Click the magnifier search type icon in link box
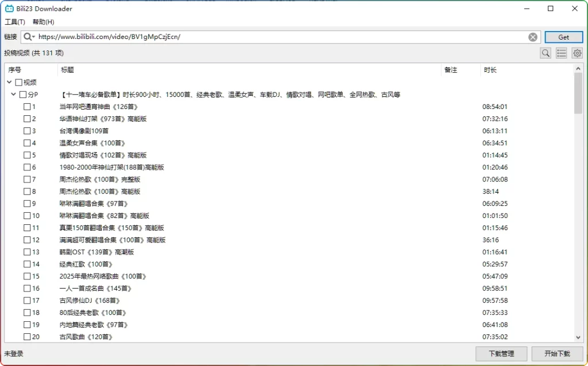 click(x=27, y=37)
